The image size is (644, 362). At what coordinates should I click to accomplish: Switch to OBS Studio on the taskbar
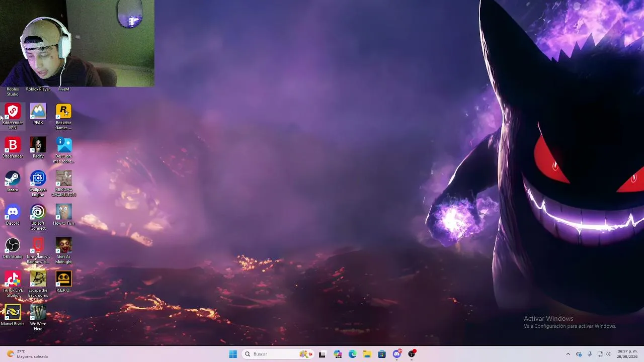click(412, 354)
